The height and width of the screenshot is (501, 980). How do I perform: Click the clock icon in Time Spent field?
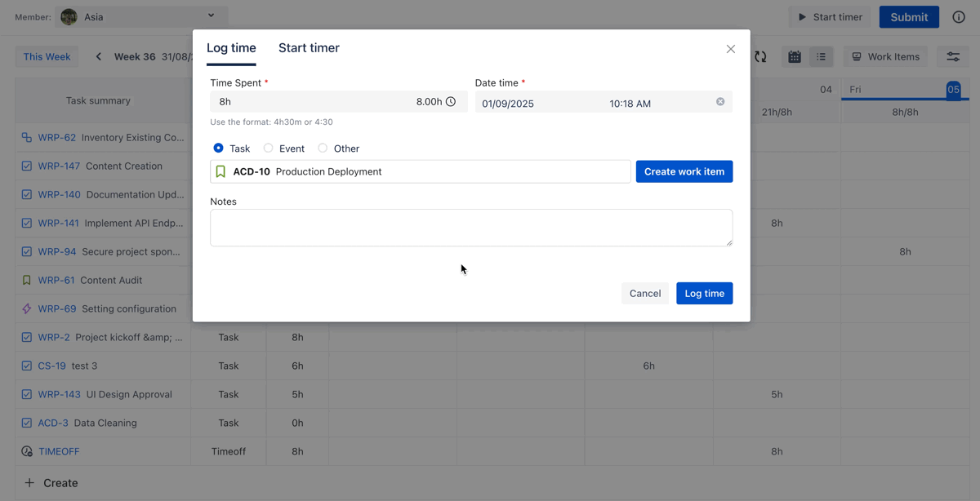(451, 102)
